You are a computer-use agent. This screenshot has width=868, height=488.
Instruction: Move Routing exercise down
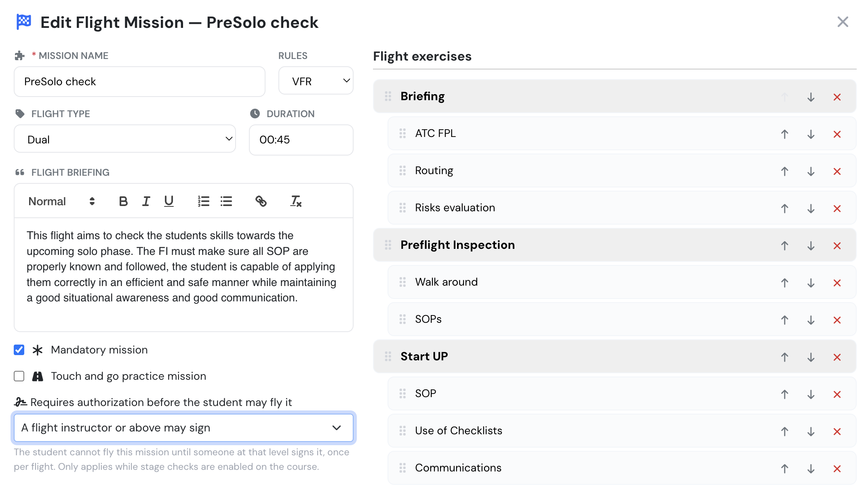click(811, 171)
